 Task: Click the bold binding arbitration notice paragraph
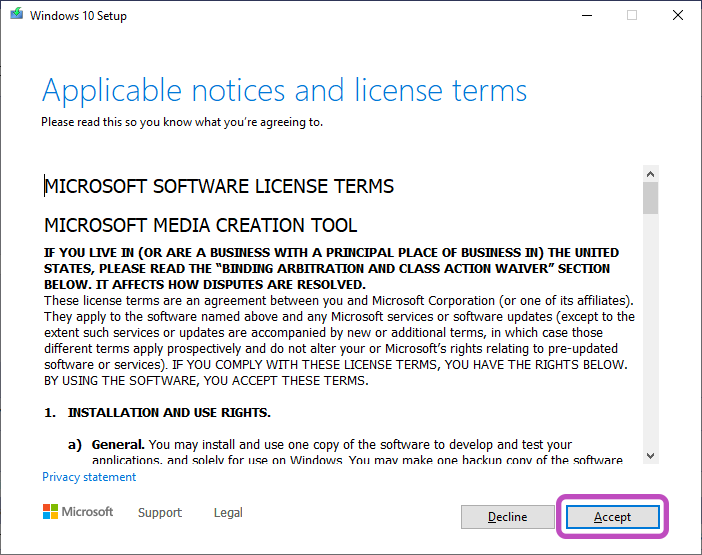tap(330, 269)
